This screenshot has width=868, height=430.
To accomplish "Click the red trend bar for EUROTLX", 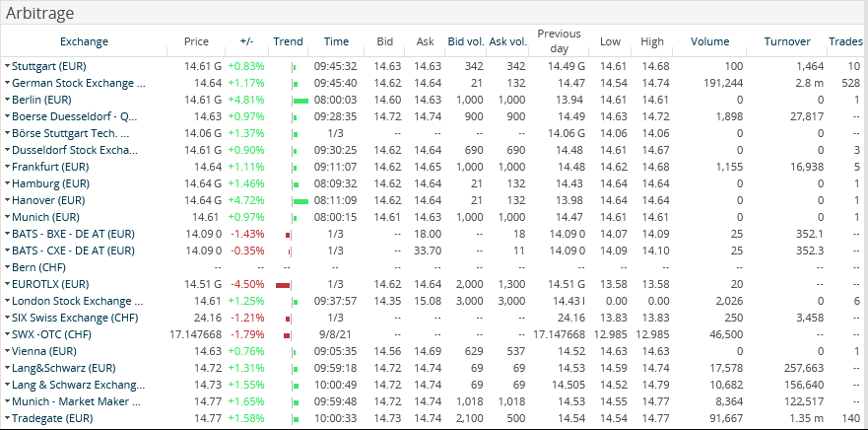I will (x=284, y=284).
